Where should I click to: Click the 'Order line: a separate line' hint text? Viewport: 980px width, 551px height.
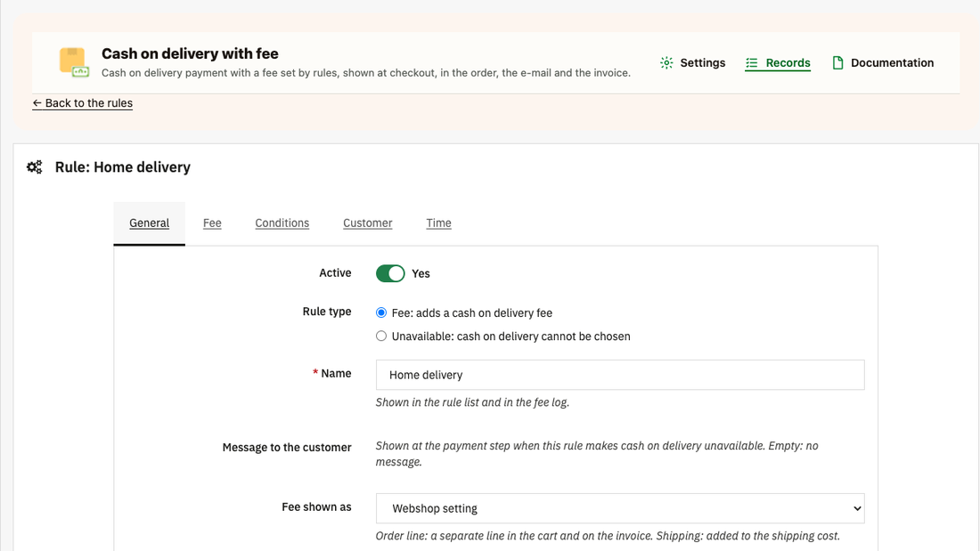tap(608, 536)
